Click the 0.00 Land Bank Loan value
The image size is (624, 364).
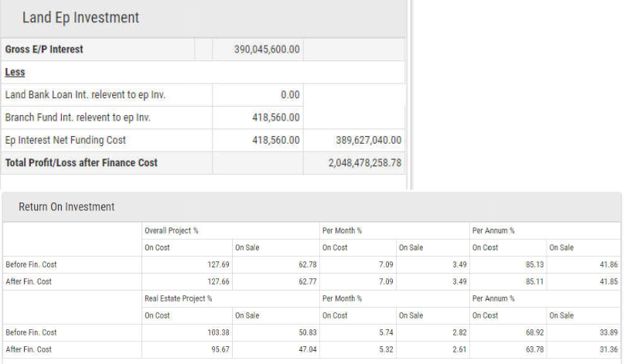(290, 95)
